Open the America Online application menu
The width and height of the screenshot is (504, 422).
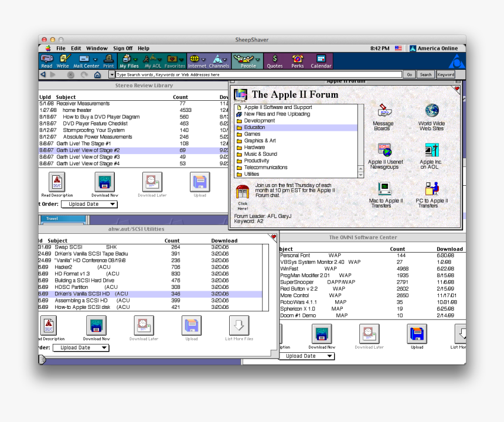pyautogui.click(x=434, y=48)
